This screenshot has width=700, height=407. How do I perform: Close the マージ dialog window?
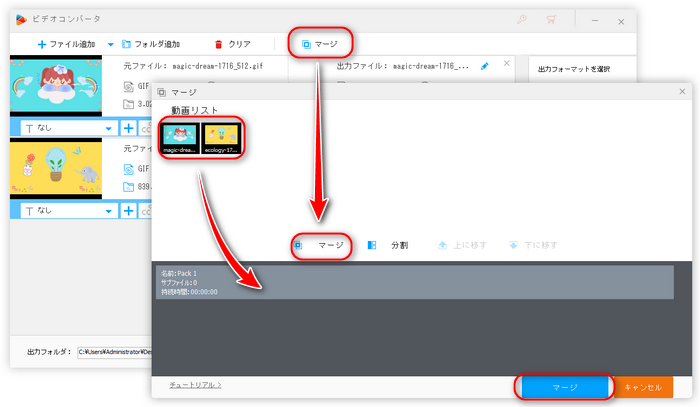pos(682,91)
